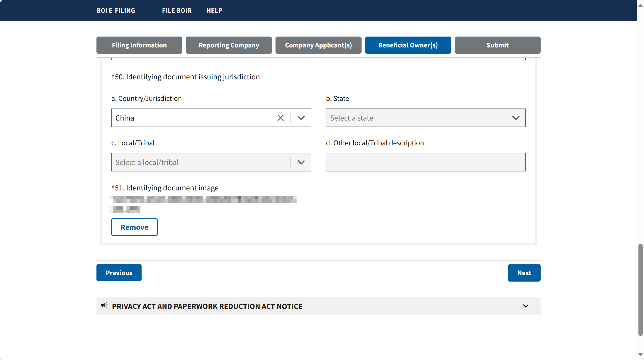Viewport: 644px width, 360px height.
Task: Switch to Filing Information tab
Action: click(x=139, y=45)
